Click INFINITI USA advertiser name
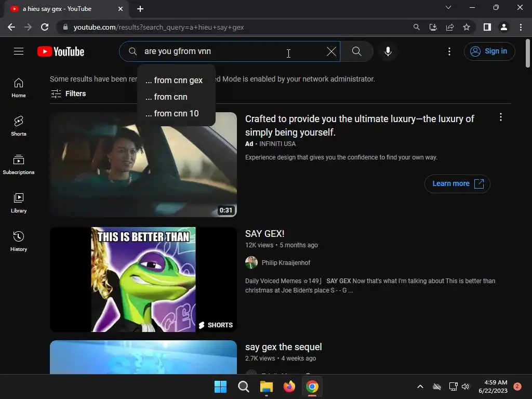Screen dimensions: 532x399 click(x=277, y=144)
